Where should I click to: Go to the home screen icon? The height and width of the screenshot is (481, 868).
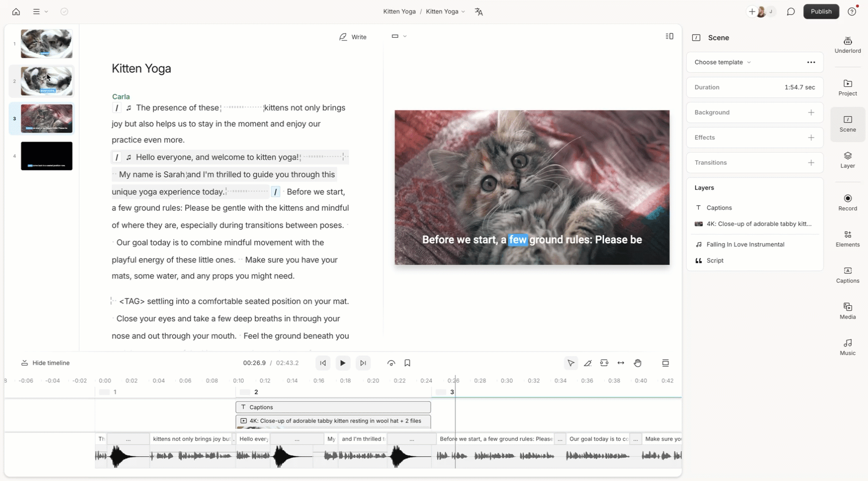[x=16, y=12]
